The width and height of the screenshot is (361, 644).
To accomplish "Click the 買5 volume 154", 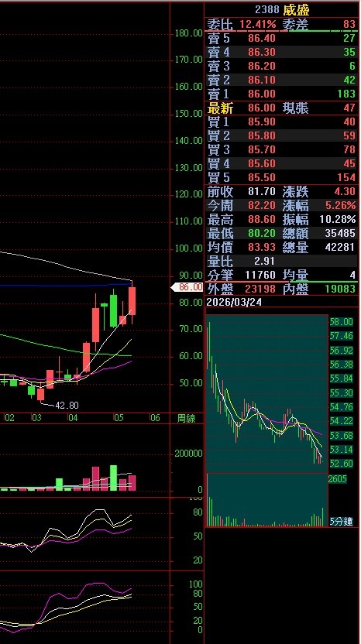I will click(x=346, y=177).
